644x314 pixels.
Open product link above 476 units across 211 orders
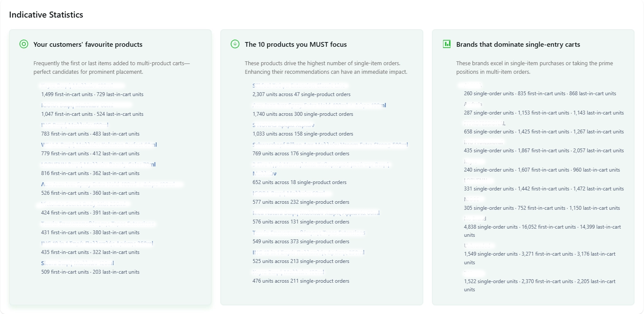click(x=288, y=272)
